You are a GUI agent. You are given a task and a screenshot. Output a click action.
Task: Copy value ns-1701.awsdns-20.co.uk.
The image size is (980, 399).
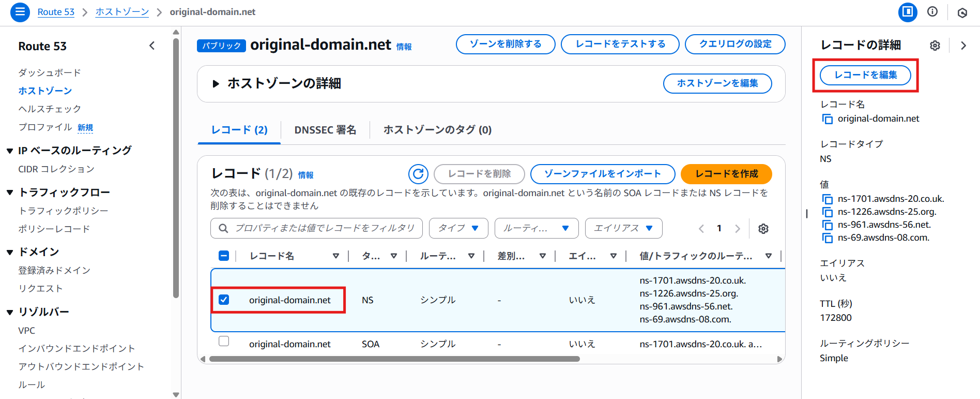(x=828, y=199)
